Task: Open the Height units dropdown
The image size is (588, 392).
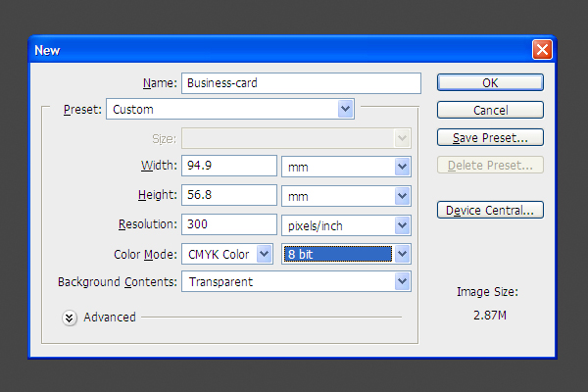Action: click(x=346, y=196)
